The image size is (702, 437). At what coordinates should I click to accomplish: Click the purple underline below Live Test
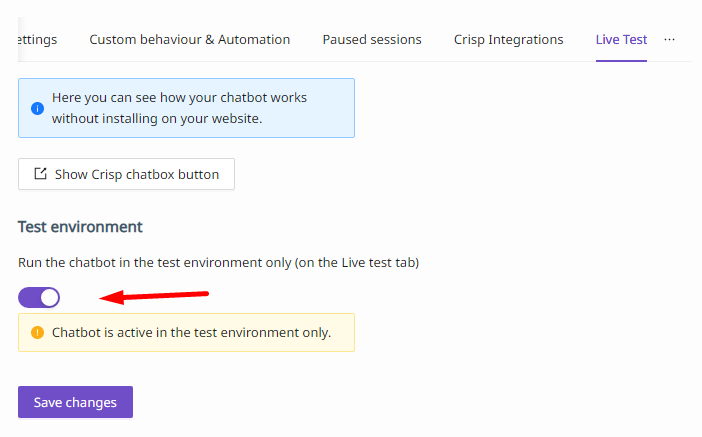pos(621,60)
